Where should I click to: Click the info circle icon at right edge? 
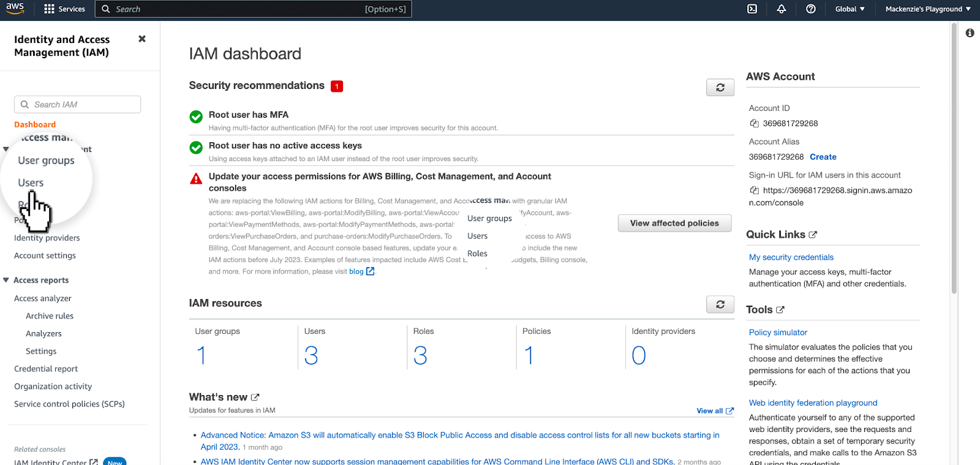[970, 33]
